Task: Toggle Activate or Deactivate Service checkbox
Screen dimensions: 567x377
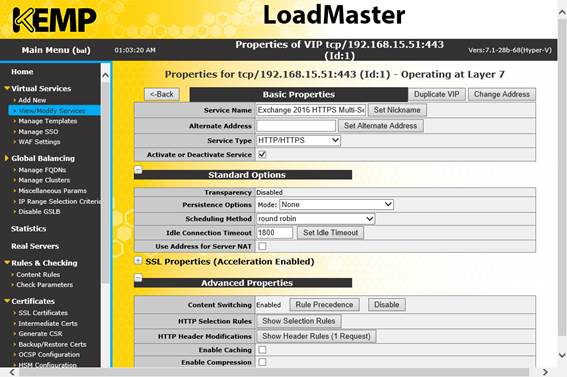Action: click(x=262, y=155)
